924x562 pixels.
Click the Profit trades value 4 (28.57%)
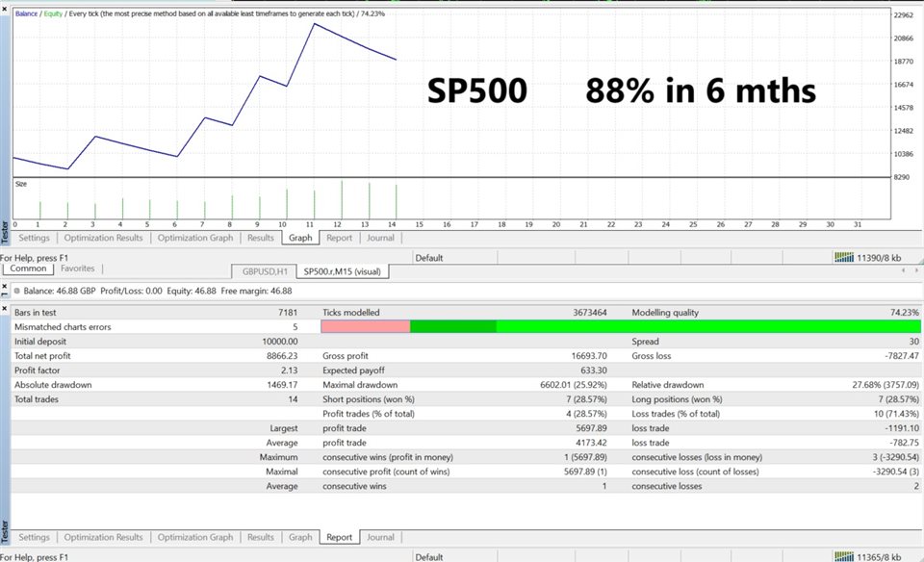(x=586, y=414)
